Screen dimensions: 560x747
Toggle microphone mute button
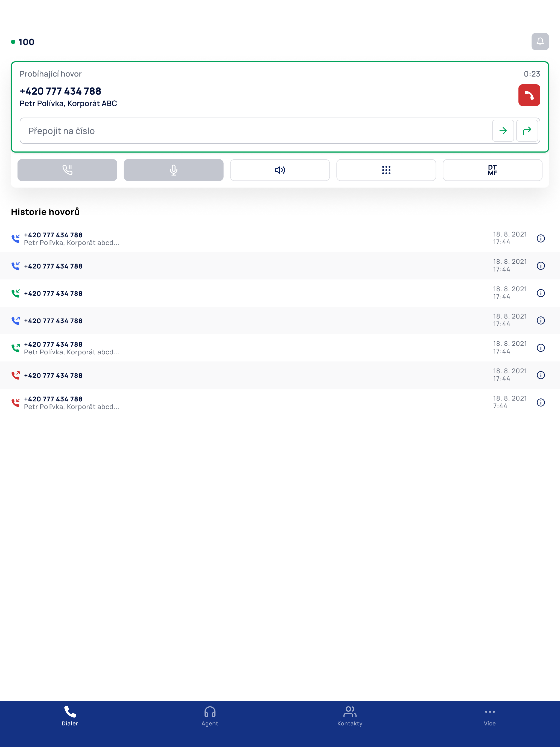tap(174, 170)
